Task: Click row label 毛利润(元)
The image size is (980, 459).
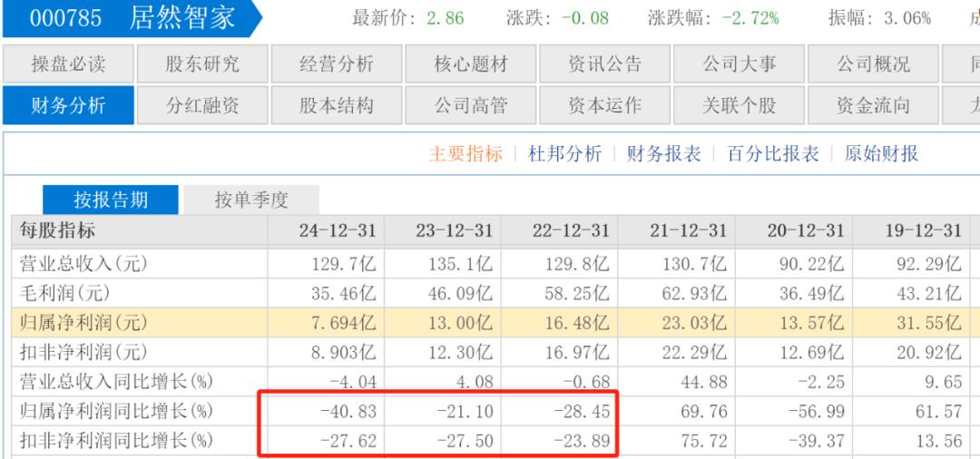Action: [x=65, y=293]
